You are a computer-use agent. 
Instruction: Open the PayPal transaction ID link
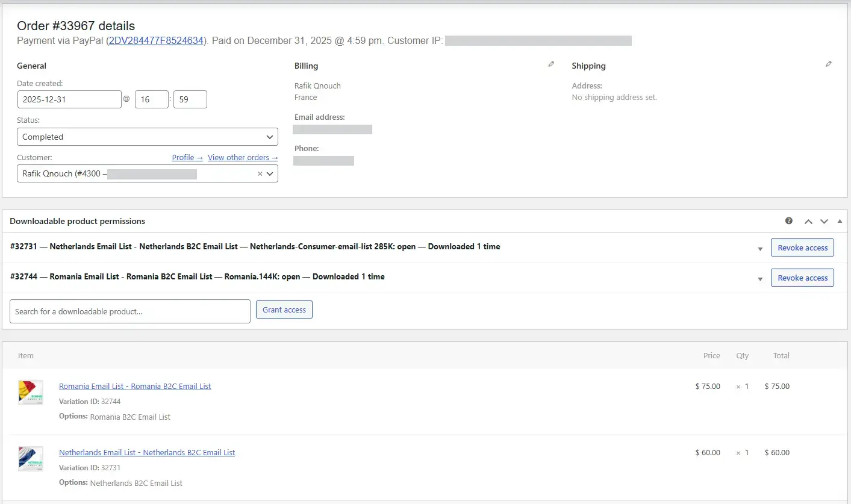(156, 41)
